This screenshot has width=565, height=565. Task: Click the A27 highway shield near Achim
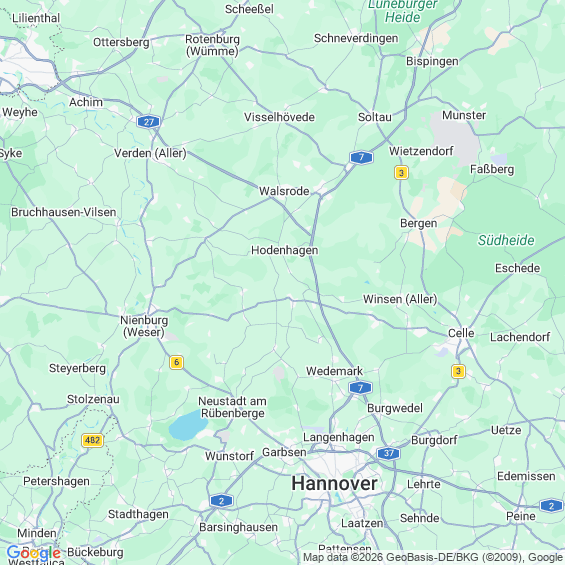click(148, 122)
